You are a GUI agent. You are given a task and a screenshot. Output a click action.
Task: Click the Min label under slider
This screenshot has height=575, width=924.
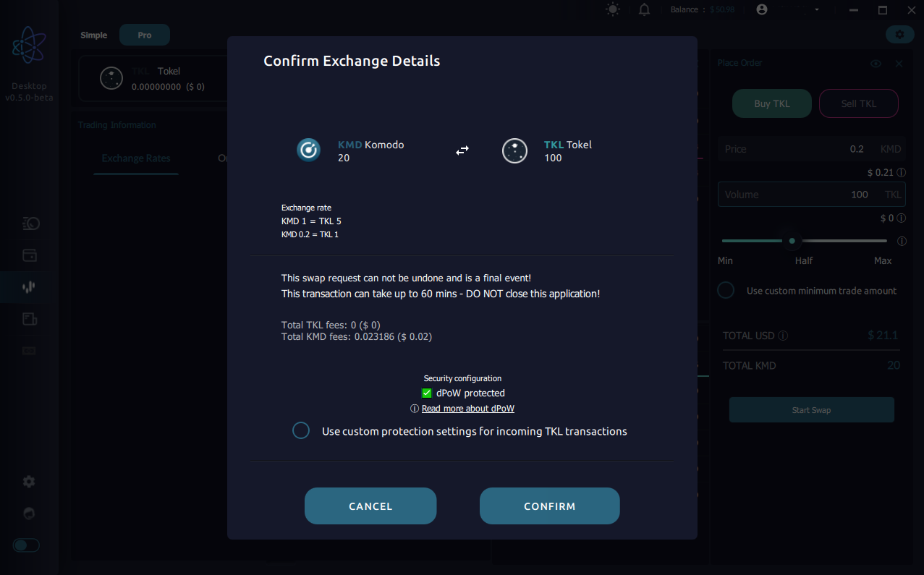pos(725,260)
